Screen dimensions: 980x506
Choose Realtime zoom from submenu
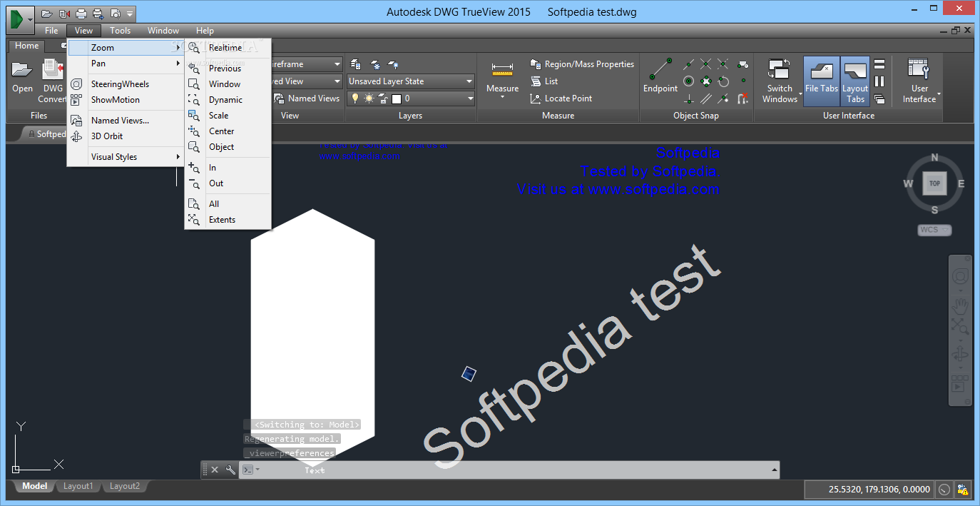click(x=228, y=48)
